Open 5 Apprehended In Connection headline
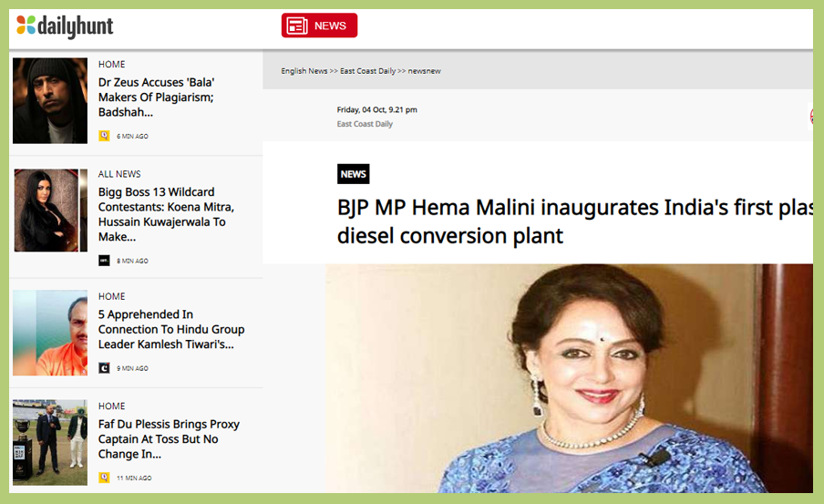Viewport: 824px width, 504px height. 171,330
